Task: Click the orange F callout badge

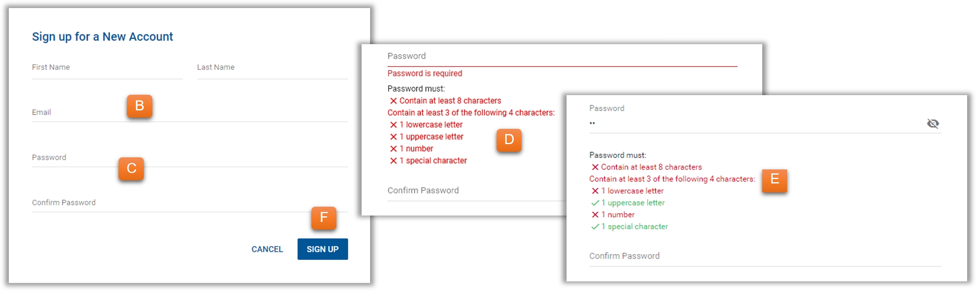Action: 323,218
